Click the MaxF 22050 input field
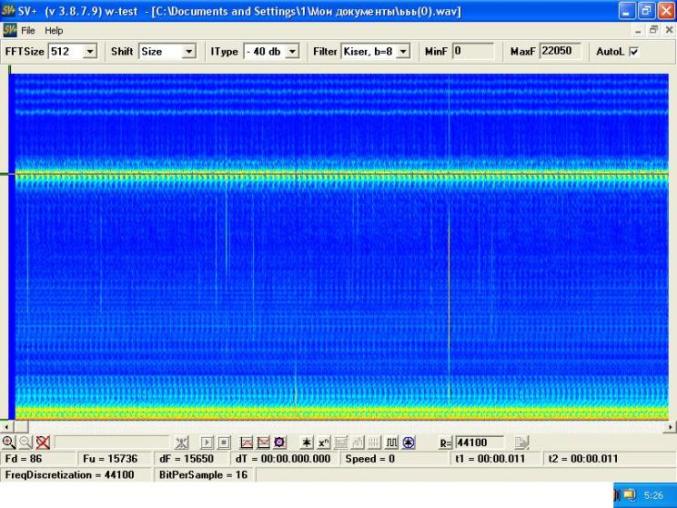 [x=560, y=51]
